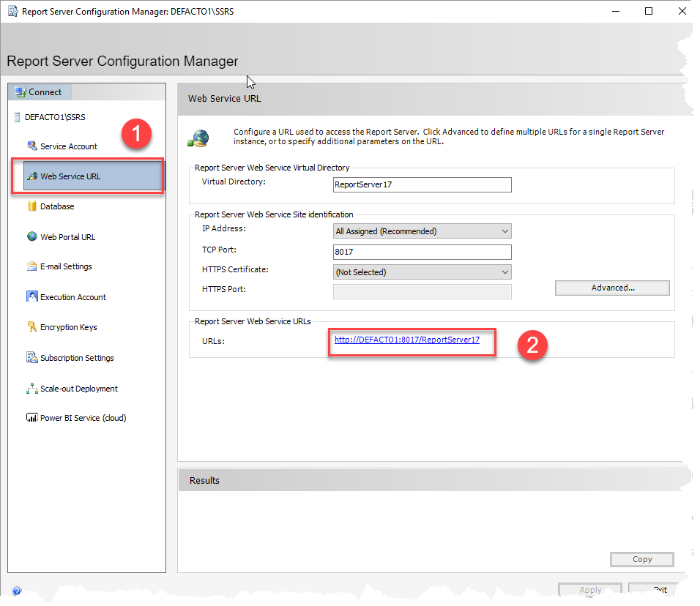Select the Encryption Keys icon
Screen dimensions: 700x606
31,327
